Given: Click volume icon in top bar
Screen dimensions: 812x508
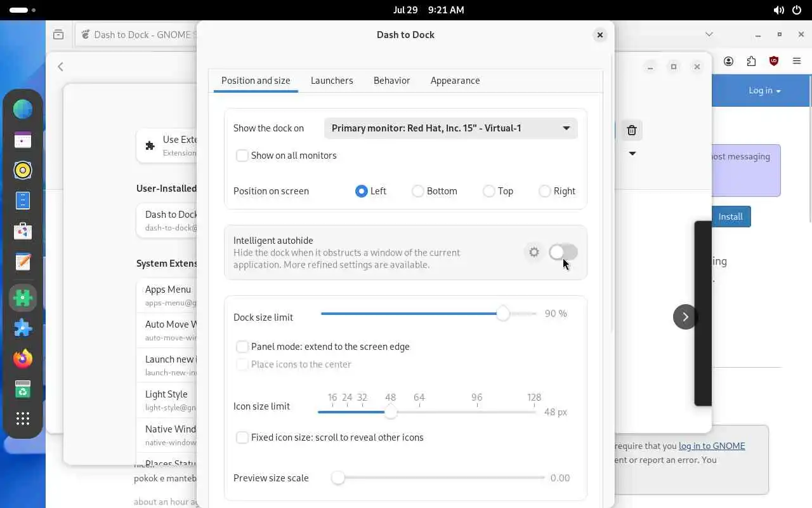Looking at the screenshot, I should pyautogui.click(x=779, y=10).
